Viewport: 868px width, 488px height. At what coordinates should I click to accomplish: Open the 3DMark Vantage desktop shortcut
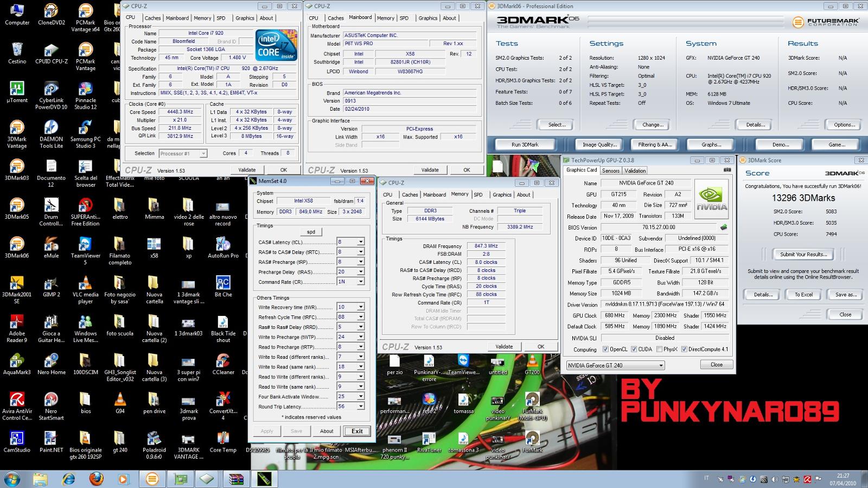(x=17, y=135)
